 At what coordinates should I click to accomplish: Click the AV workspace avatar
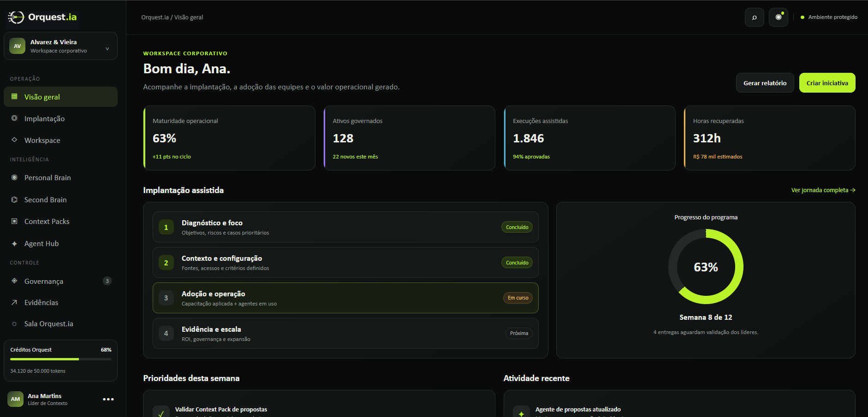tap(17, 46)
